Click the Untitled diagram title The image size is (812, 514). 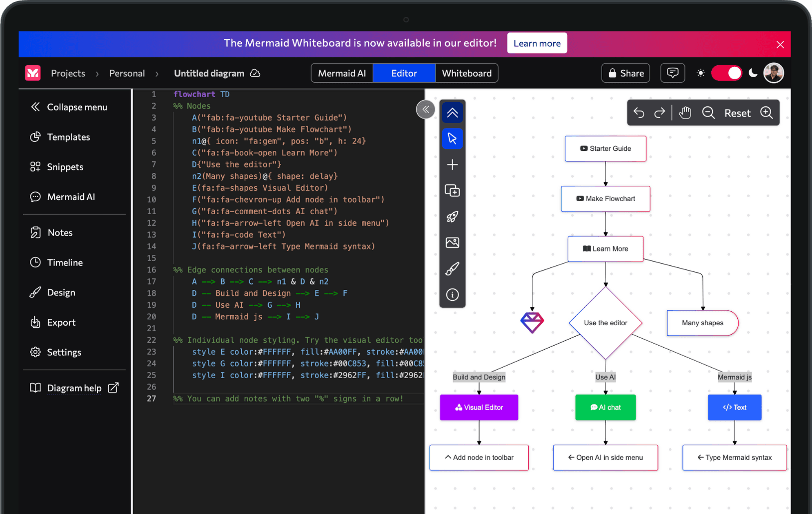pyautogui.click(x=209, y=73)
